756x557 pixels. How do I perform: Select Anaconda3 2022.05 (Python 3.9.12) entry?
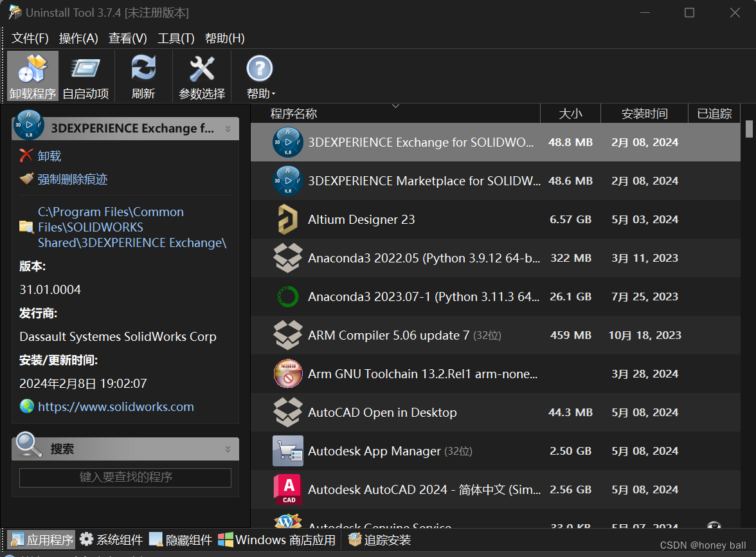point(496,258)
